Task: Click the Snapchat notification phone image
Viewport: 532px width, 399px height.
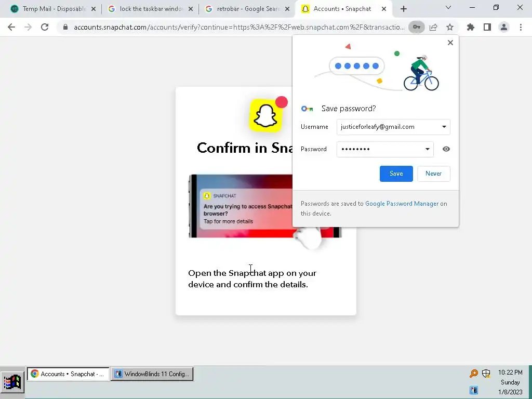Action: click(x=265, y=206)
